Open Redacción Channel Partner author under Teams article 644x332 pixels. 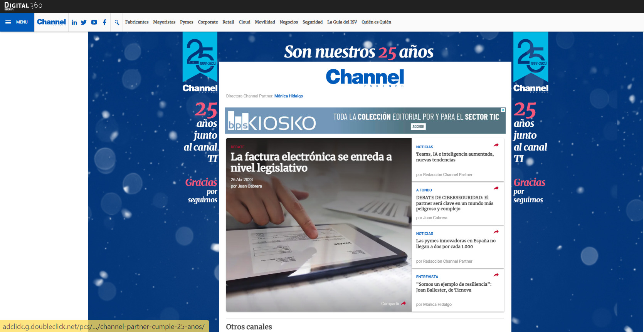click(x=447, y=175)
